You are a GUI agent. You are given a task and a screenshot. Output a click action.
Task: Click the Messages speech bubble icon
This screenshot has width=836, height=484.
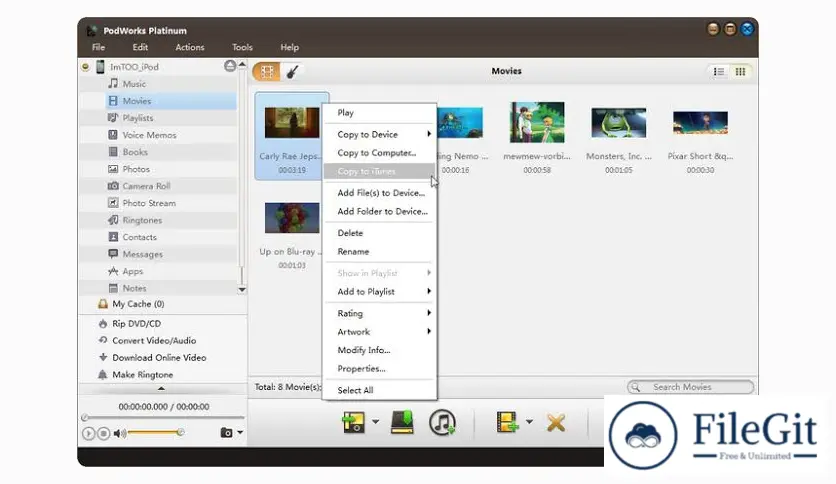pos(113,254)
